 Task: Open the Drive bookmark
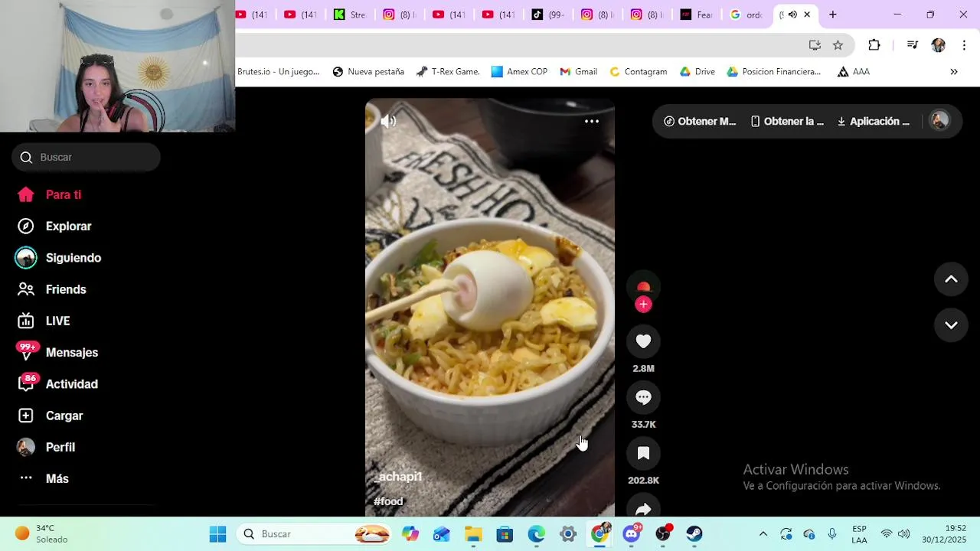click(x=697, y=72)
